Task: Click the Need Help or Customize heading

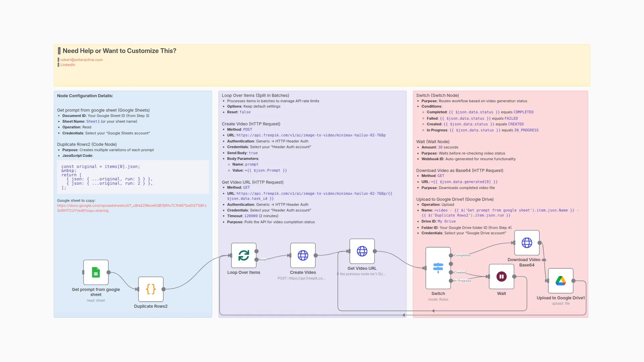Action: click(119, 51)
